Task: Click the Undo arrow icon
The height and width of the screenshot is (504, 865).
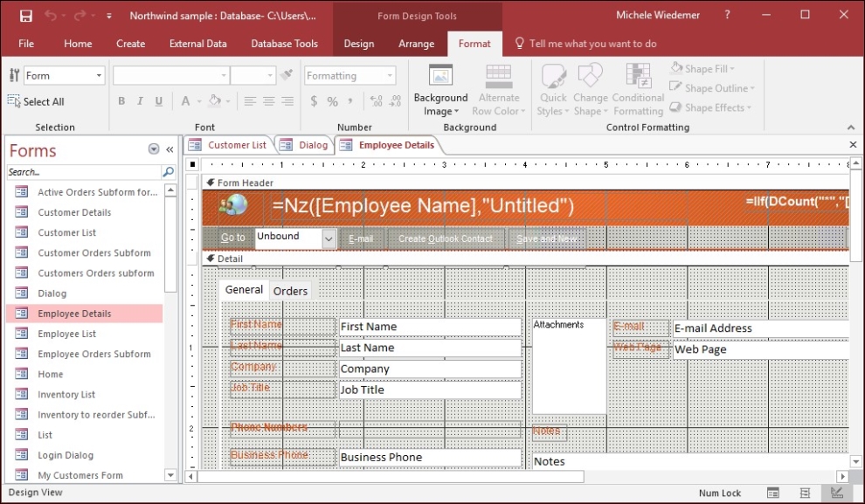Action: click(51, 16)
